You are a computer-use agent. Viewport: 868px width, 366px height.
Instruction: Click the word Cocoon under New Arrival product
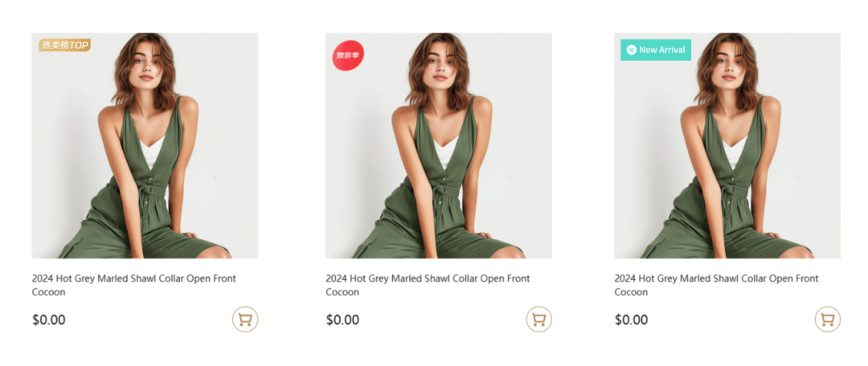(631, 292)
